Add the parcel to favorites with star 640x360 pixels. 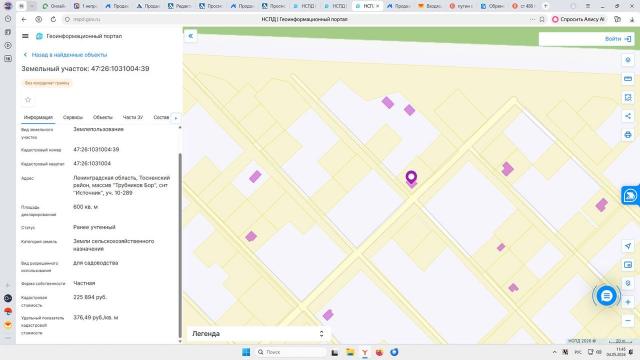pos(28,100)
